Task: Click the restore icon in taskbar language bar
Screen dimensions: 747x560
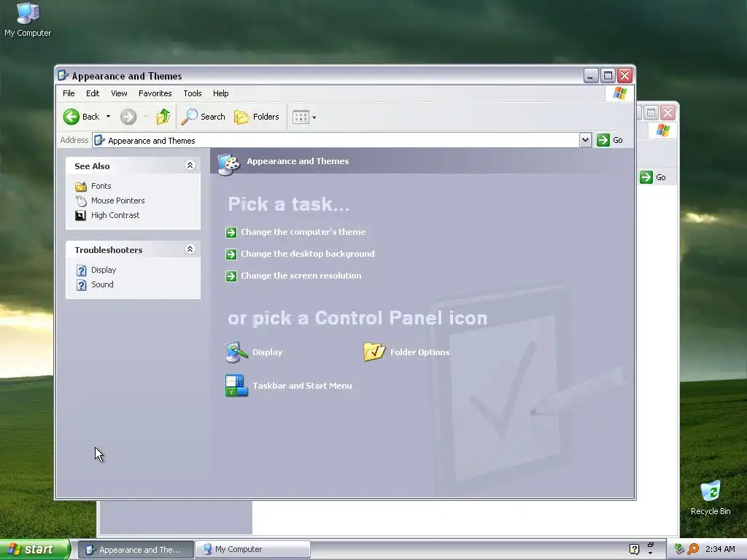Action: 650,544
